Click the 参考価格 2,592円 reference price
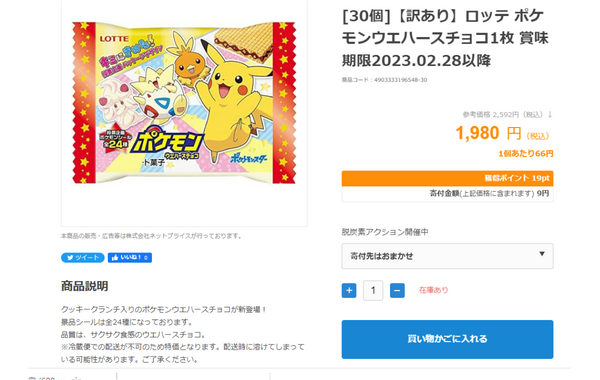 pos(503,114)
